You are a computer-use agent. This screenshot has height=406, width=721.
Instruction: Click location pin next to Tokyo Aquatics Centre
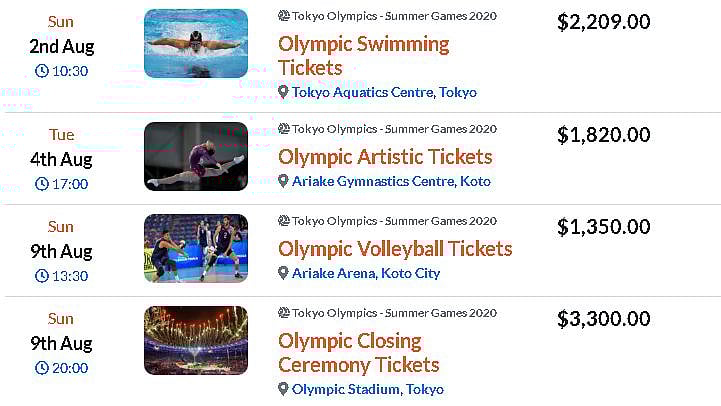point(284,92)
